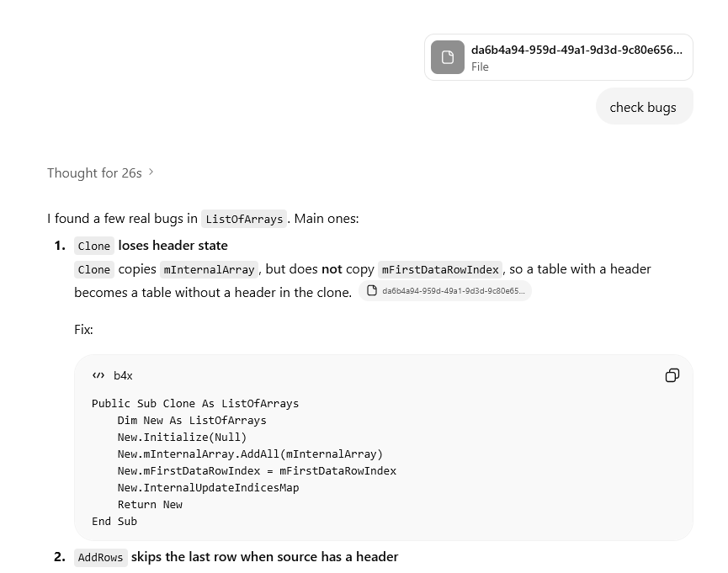Open the file source citation chip

coord(445,291)
